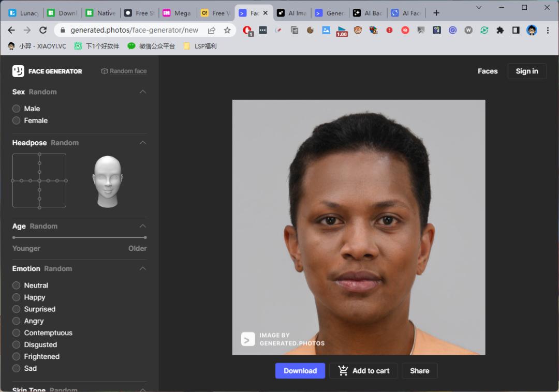
Task: Click the Sign in button
Action: (x=527, y=71)
